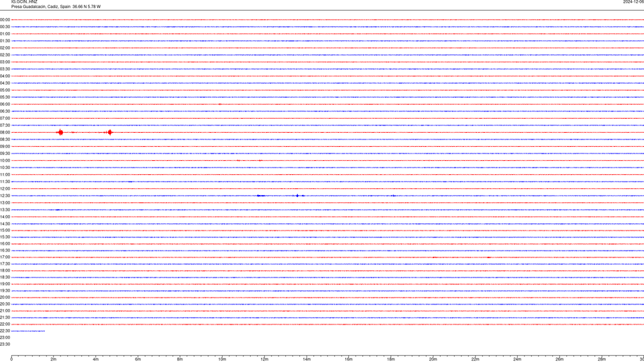Select the 15:00 time row label
This screenshot has width=644, height=362.
5,231
